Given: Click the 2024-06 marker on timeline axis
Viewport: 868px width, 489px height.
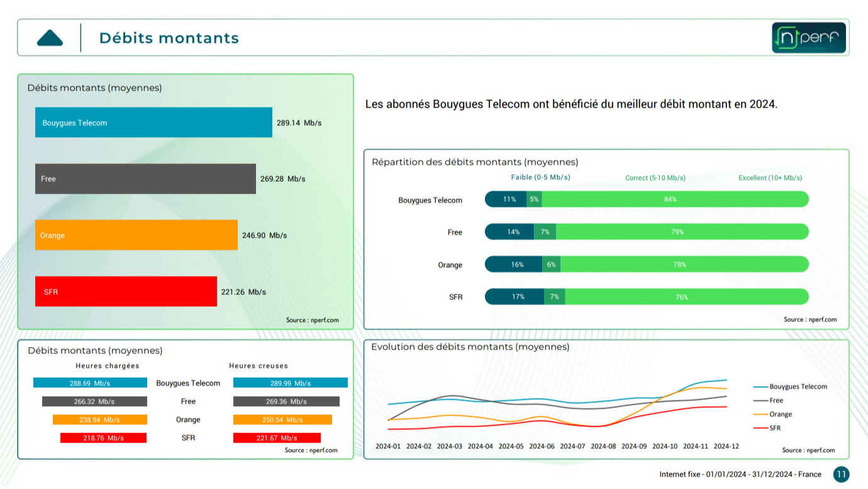Looking at the screenshot, I should pos(542,446).
